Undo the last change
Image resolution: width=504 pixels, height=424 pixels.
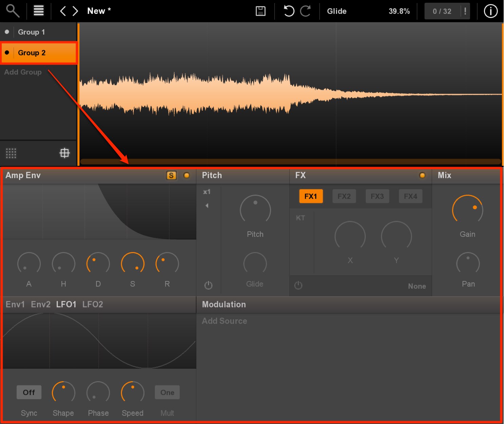click(x=289, y=11)
